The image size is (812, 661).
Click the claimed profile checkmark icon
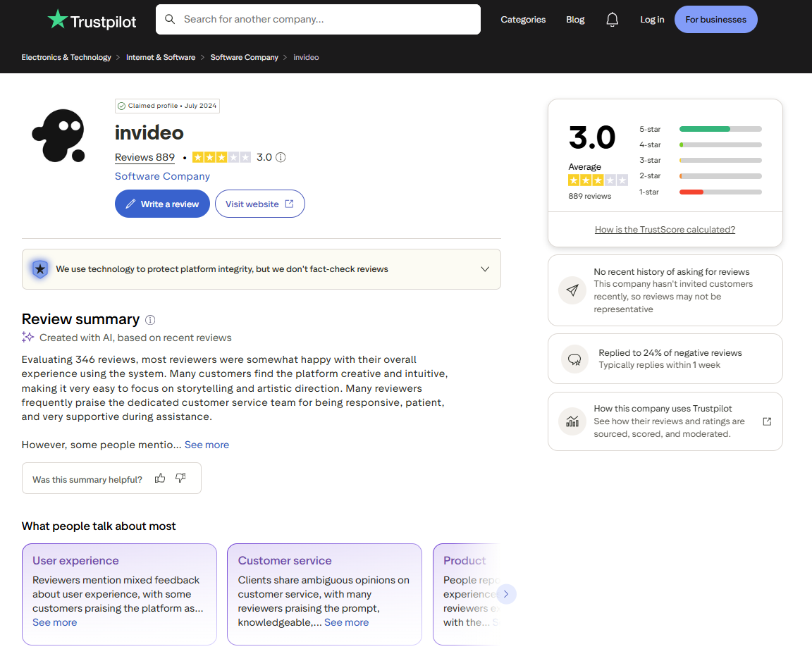click(x=122, y=106)
